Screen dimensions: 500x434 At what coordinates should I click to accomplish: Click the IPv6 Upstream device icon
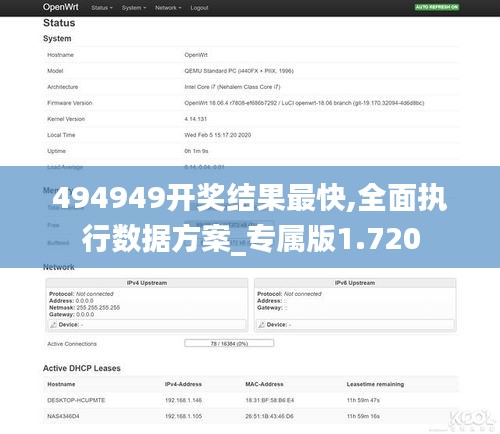[262, 325]
